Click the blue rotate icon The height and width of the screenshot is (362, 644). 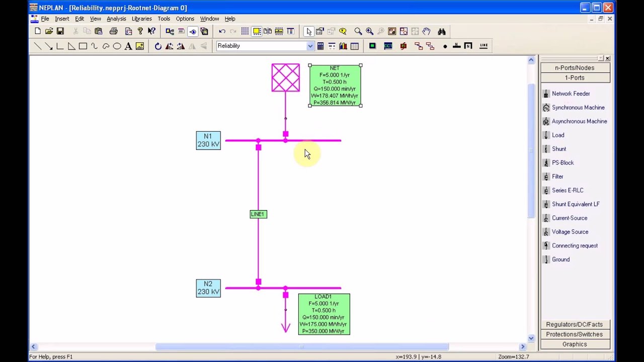click(x=158, y=46)
